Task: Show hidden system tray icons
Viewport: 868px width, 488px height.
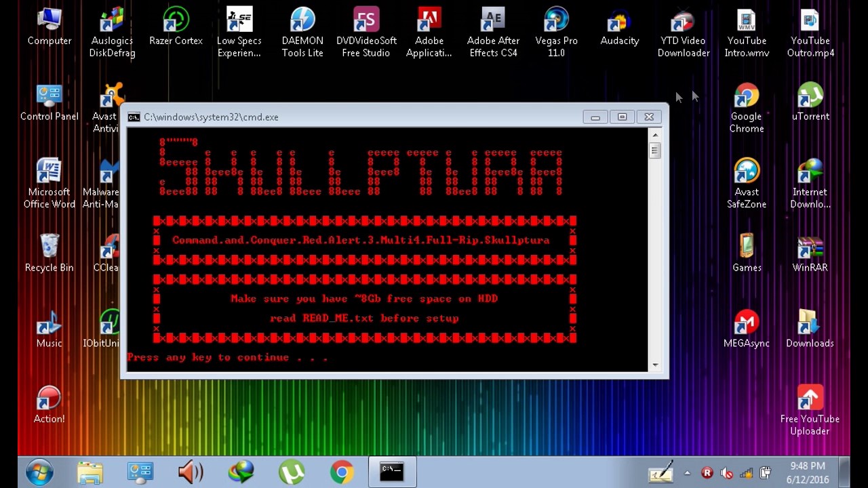Action: [687, 473]
